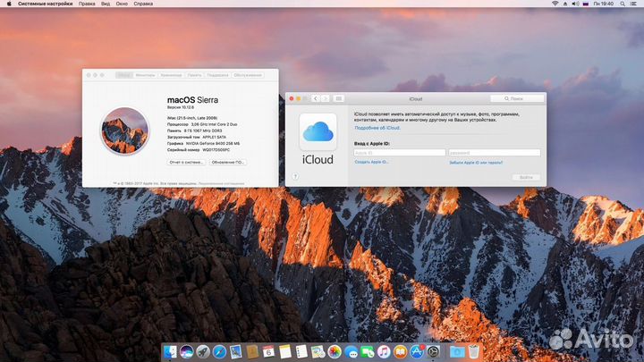The image size is (644, 362).
Task: Click the macOS Sierra logo image
Action: [x=125, y=130]
